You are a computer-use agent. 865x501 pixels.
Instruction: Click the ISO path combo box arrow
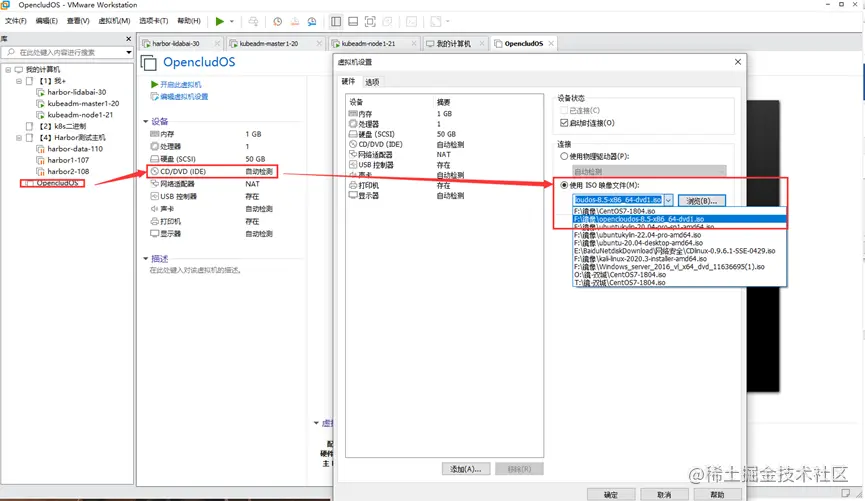point(668,200)
